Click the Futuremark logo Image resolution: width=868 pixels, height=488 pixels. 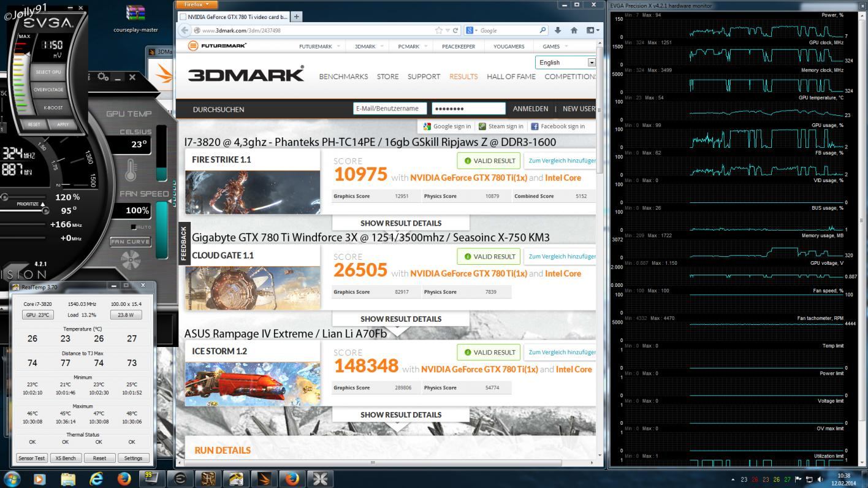(217, 46)
